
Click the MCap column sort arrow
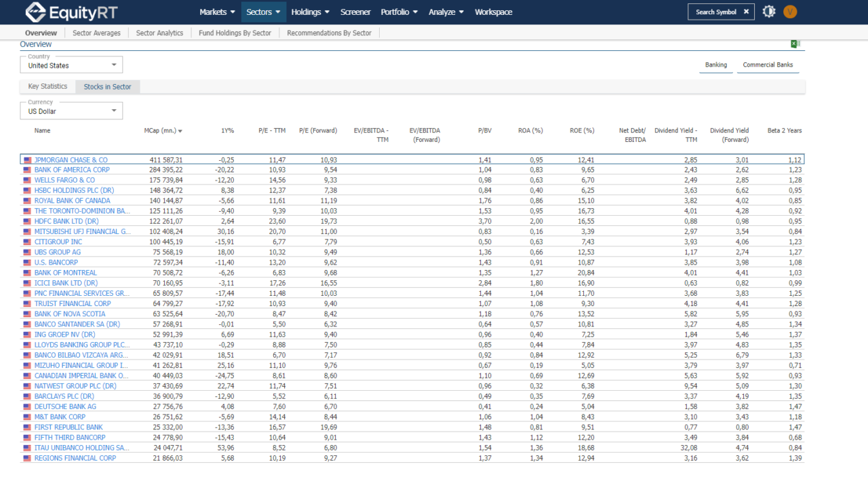click(x=180, y=131)
